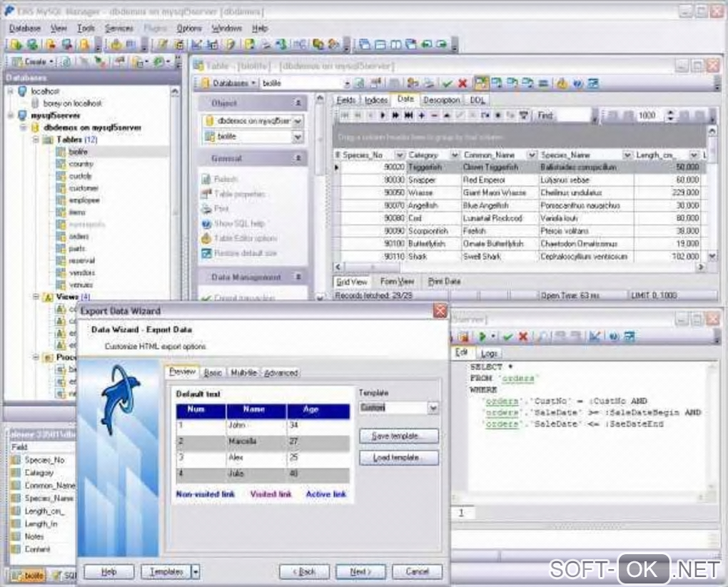Click the last record button in data navigator

(408, 116)
